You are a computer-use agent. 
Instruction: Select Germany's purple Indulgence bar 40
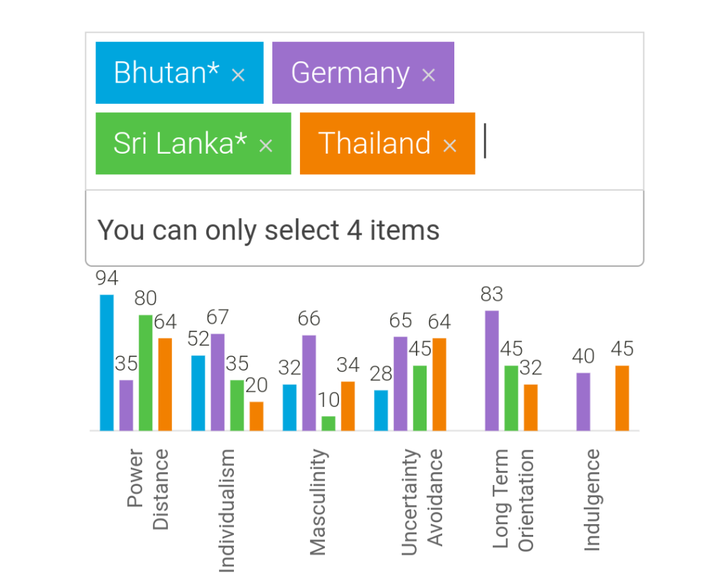click(x=583, y=402)
